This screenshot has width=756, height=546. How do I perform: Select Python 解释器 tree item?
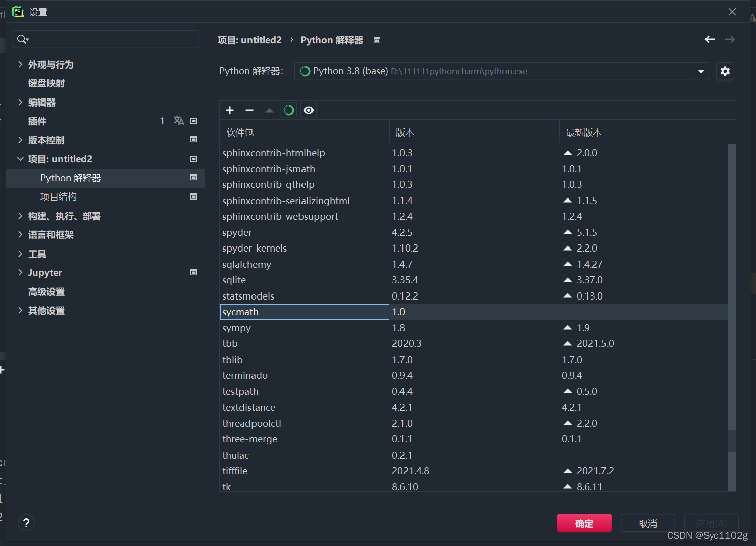(x=105, y=178)
